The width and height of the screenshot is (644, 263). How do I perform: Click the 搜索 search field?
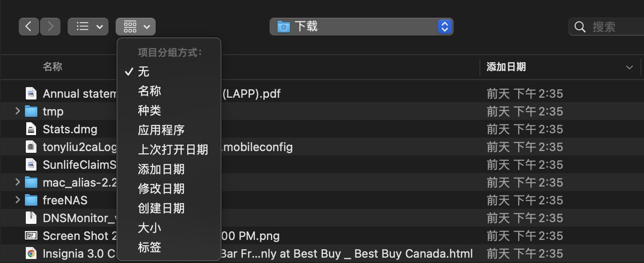pos(607,27)
